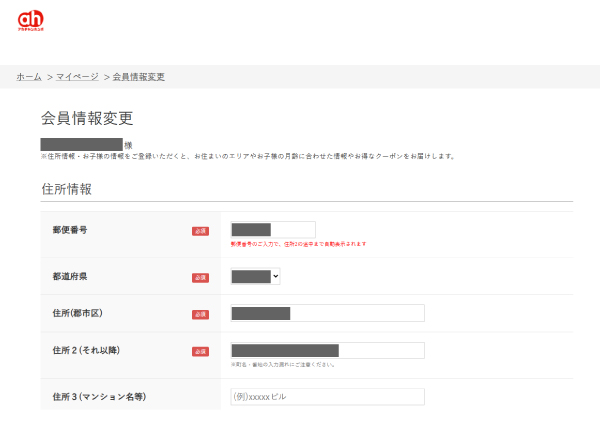Click the 住所2(それ以降) address field

[328, 350]
